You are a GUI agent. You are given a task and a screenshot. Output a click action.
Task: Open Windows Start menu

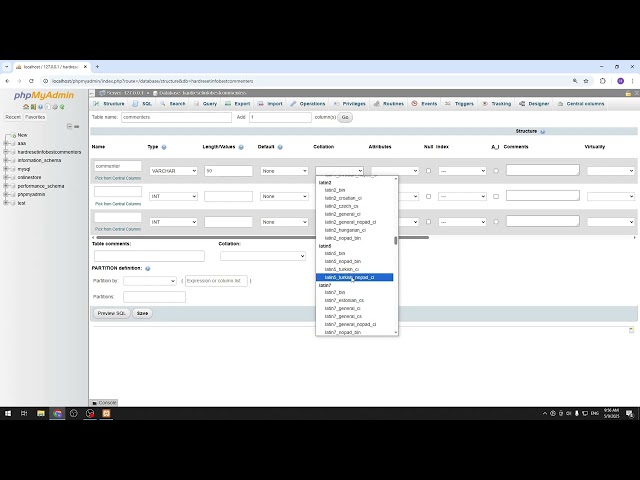(8, 413)
